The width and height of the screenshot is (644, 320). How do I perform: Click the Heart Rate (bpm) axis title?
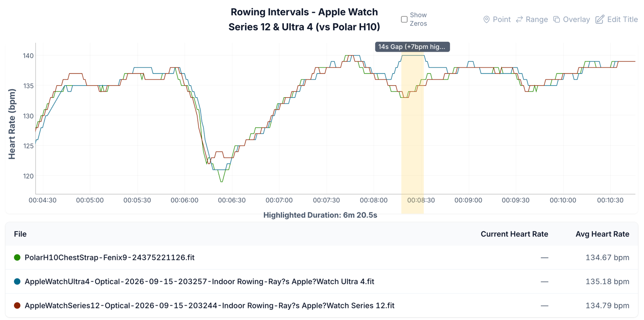(12, 124)
